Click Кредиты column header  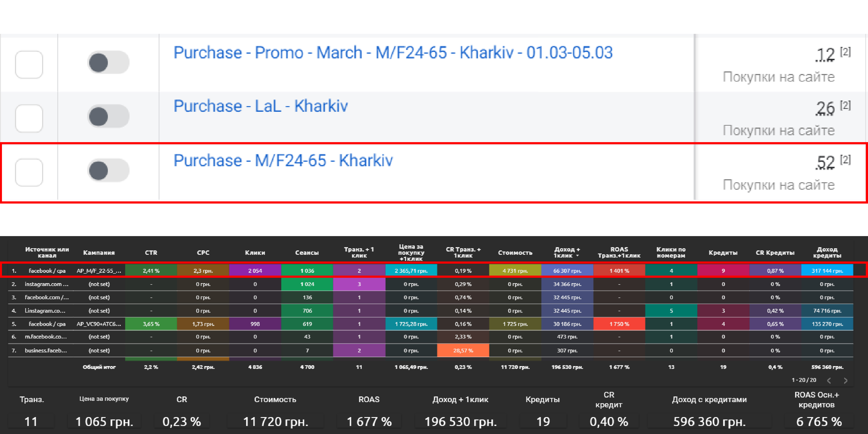pyautogui.click(x=723, y=252)
